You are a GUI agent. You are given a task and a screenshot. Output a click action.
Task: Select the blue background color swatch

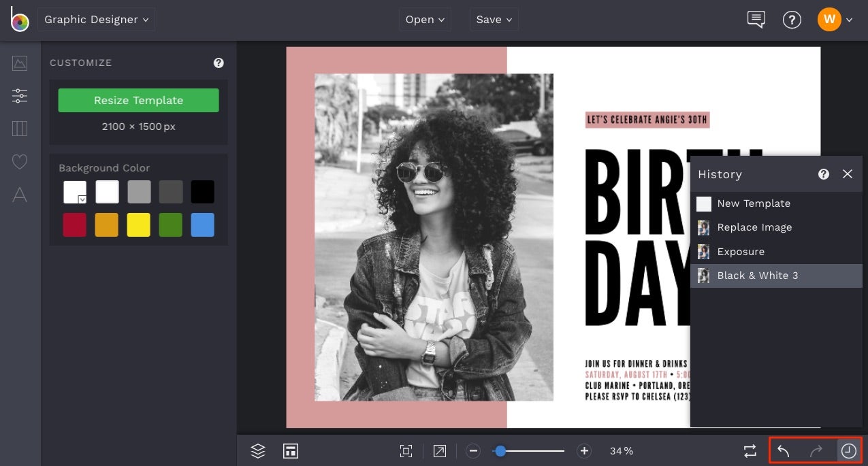coord(202,224)
